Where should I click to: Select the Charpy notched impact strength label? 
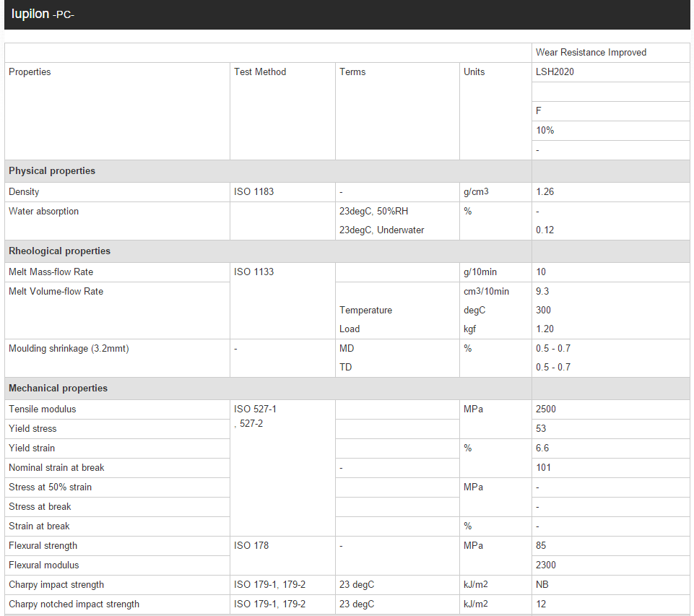[x=74, y=604]
